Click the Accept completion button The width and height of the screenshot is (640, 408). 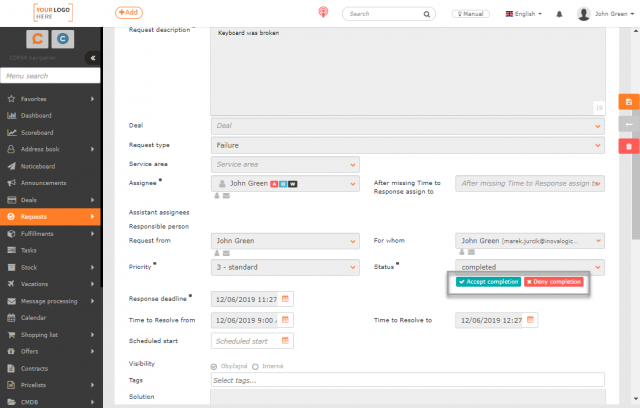pyautogui.click(x=488, y=282)
